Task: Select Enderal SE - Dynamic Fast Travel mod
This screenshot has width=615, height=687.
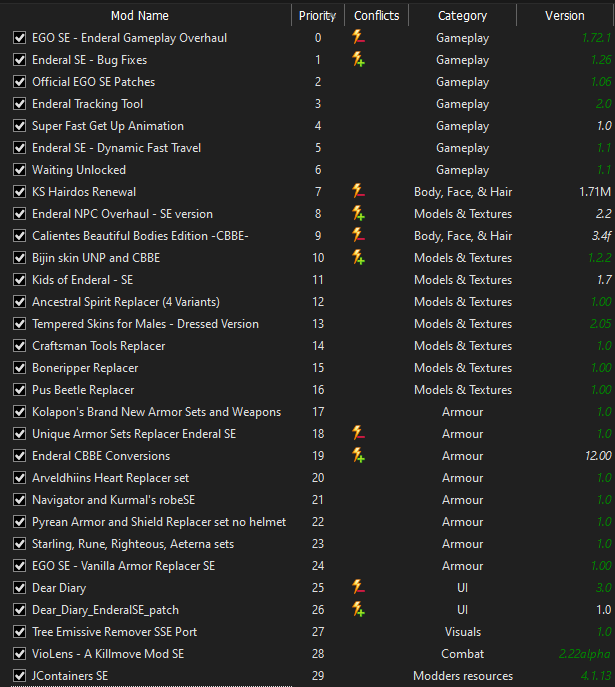Action: [x=117, y=148]
